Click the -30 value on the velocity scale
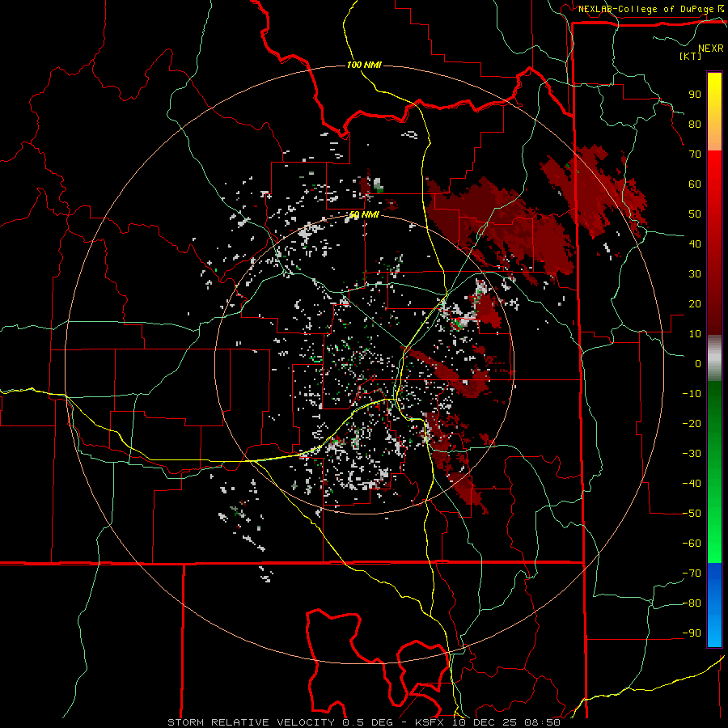This screenshot has width=728, height=728. [x=692, y=454]
